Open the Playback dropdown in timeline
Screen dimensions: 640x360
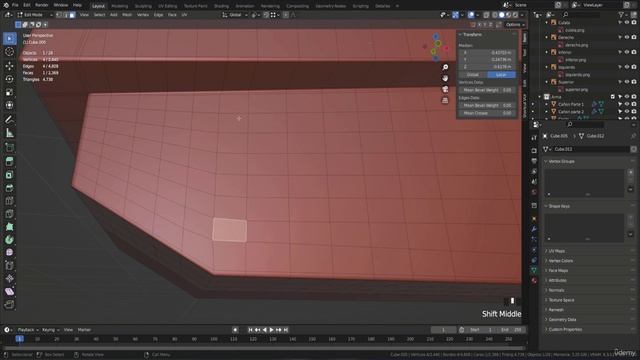(28, 330)
